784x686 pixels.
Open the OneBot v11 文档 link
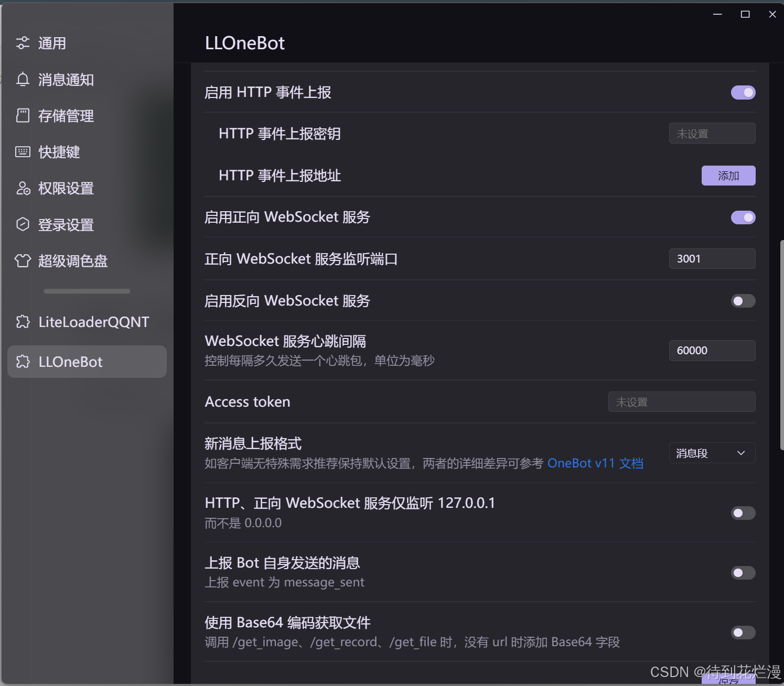595,463
